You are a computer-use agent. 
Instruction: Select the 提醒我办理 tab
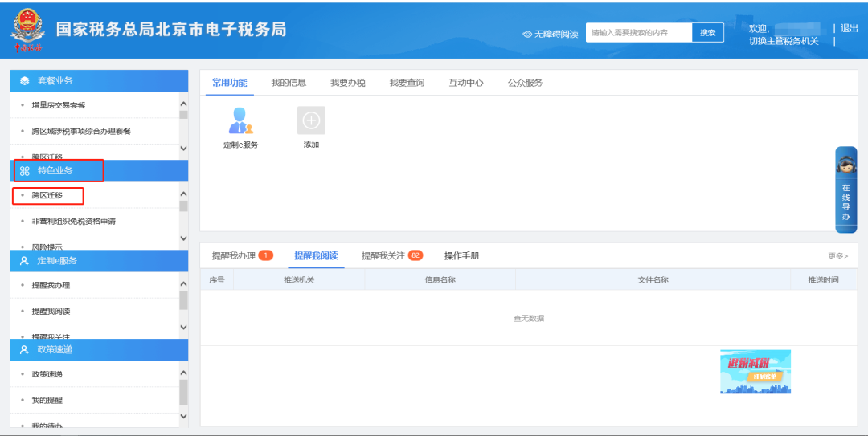point(234,256)
